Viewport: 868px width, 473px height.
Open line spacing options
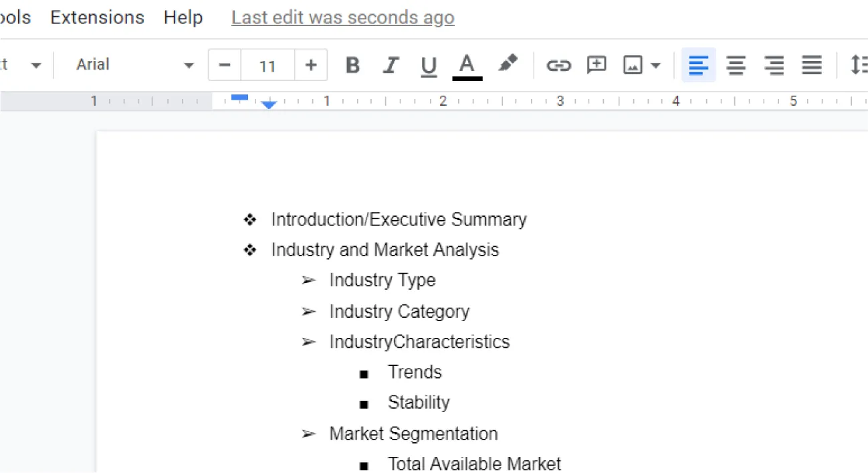pos(859,65)
